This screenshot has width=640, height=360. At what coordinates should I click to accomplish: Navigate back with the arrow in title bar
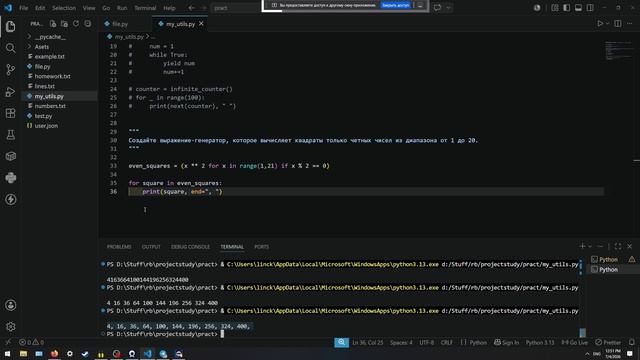click(191, 7)
